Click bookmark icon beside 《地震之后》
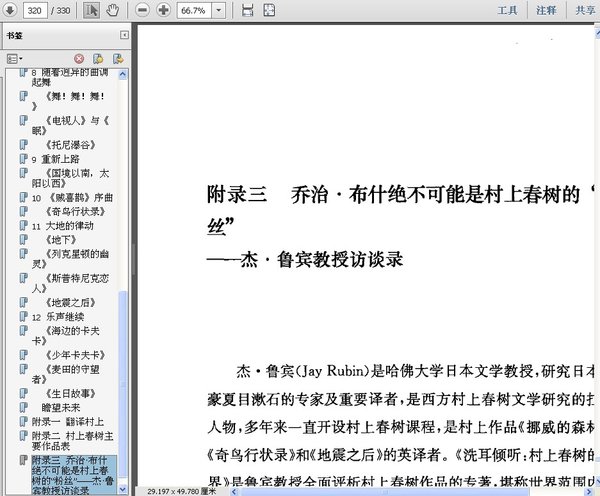This screenshot has width=600, height=496. [24, 302]
